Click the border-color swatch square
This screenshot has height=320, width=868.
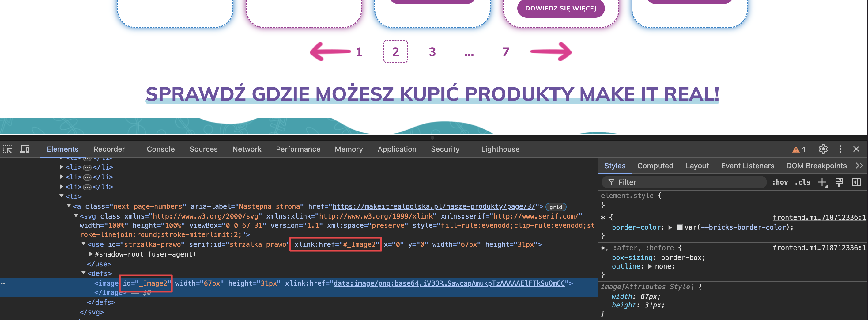click(x=680, y=227)
